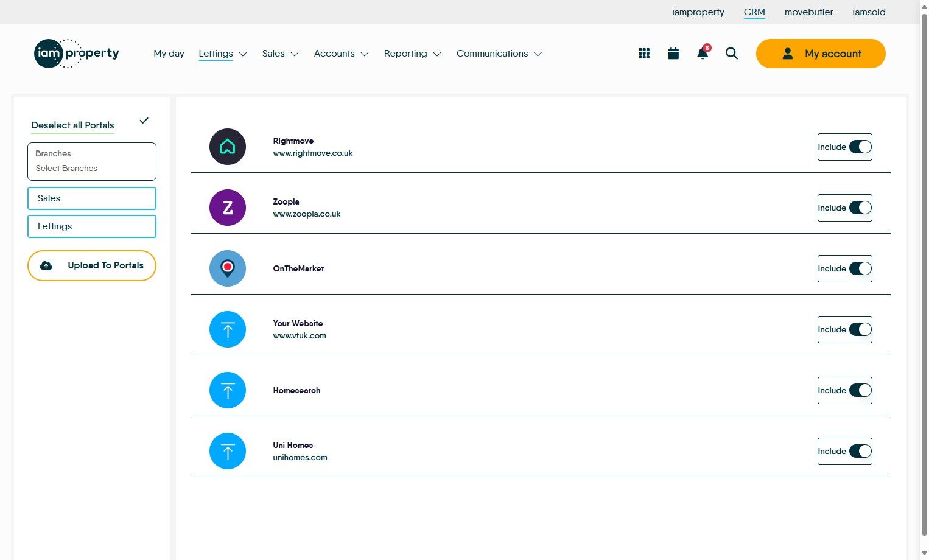Open the notifications bell

703,54
